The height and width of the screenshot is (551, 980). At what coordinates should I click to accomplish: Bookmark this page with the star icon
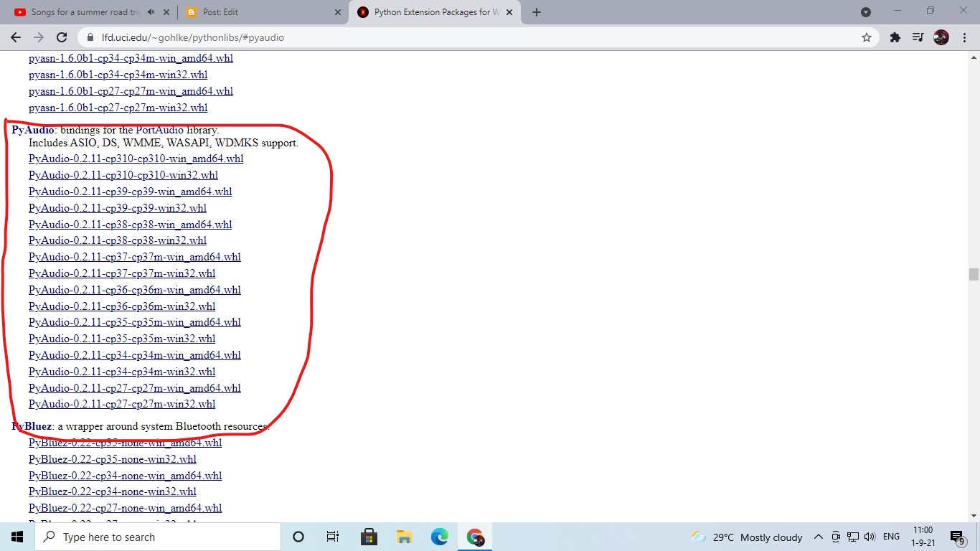tap(867, 37)
